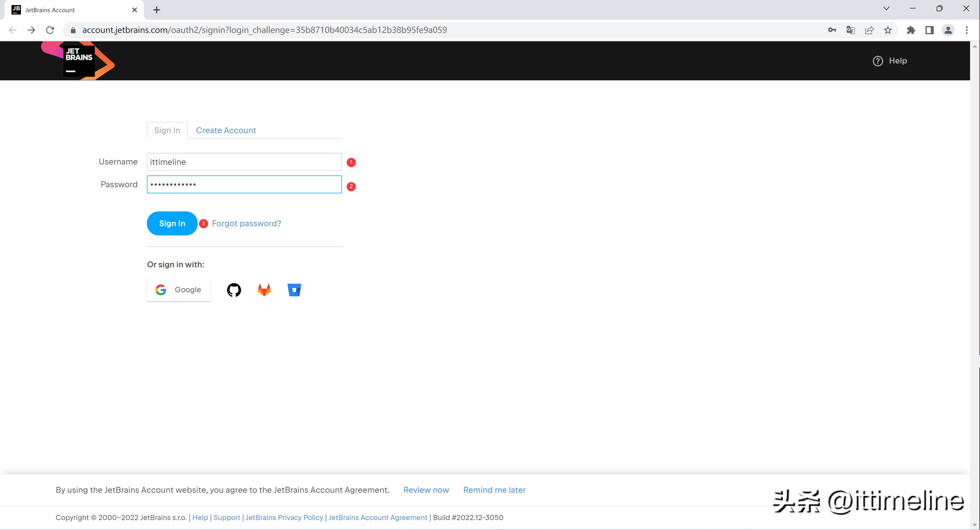The width and height of the screenshot is (980, 530).
Task: Open the footer Help link
Action: 200,518
